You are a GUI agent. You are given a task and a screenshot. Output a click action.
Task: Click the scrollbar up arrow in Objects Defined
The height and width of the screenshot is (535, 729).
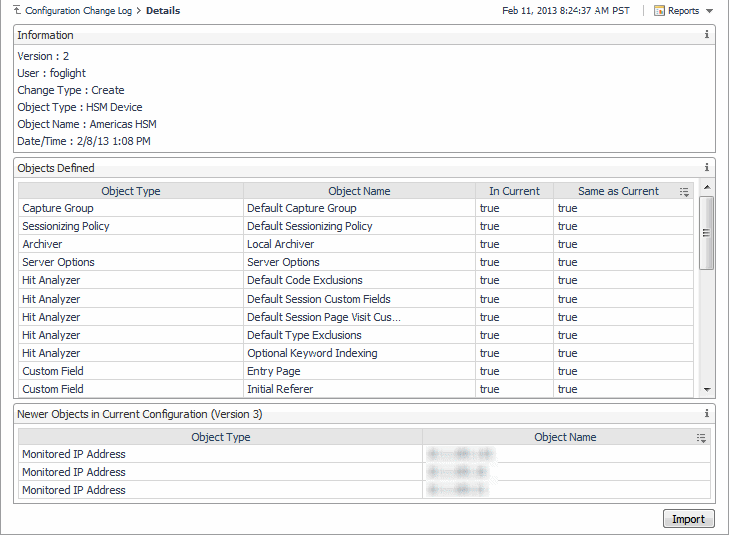coord(707,187)
